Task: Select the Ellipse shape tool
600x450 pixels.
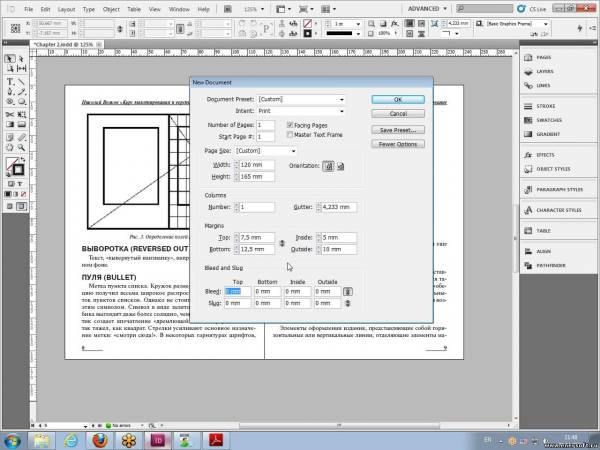Action: (21, 102)
